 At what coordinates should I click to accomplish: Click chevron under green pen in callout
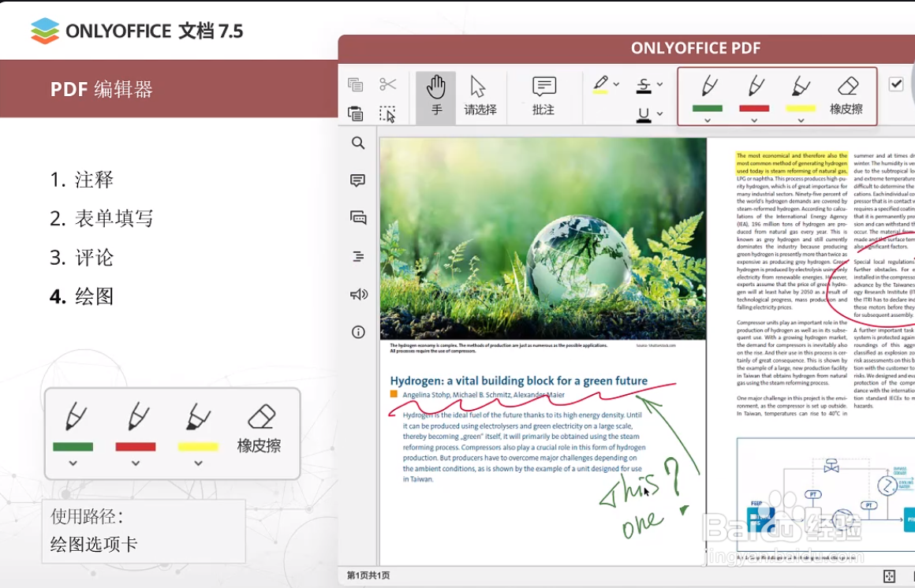point(73,463)
